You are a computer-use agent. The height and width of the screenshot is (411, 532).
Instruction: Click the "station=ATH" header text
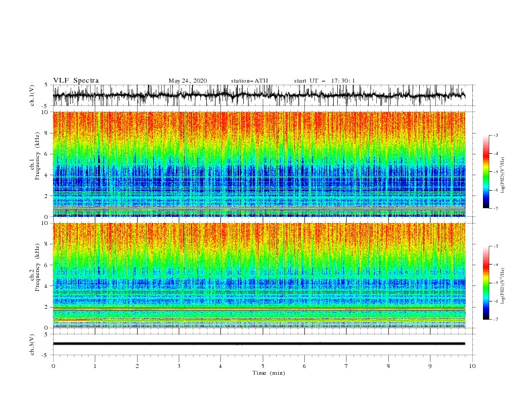tap(249, 81)
